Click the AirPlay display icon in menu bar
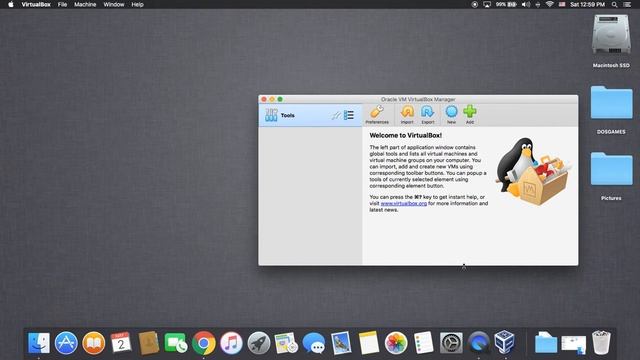This screenshot has width=640, height=360. point(487,4)
